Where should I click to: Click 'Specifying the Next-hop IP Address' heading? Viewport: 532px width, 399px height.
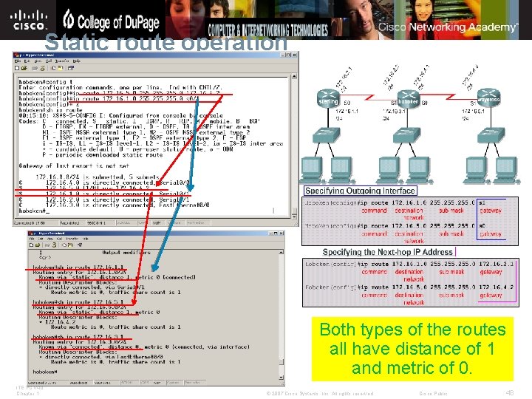(x=387, y=252)
